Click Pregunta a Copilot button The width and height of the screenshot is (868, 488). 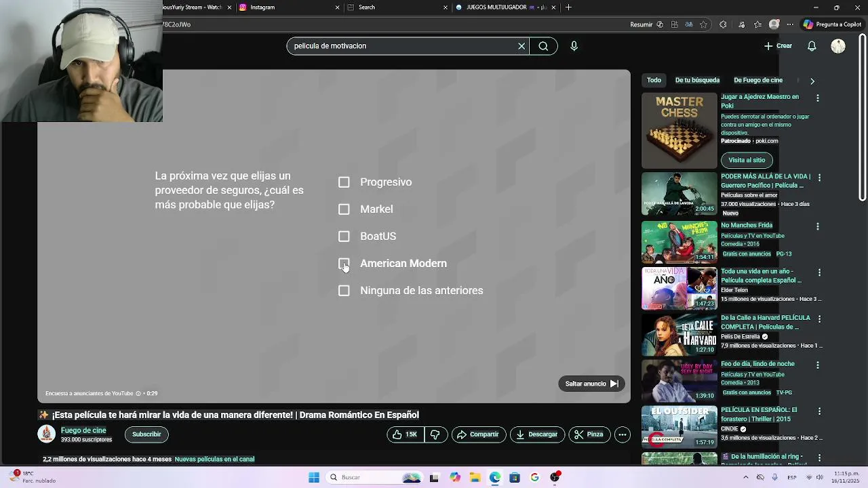pos(832,24)
